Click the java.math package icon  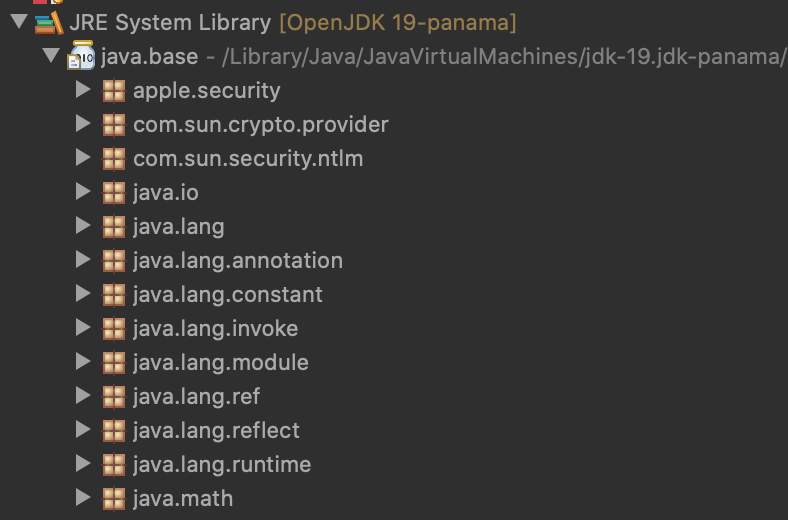coord(114,499)
